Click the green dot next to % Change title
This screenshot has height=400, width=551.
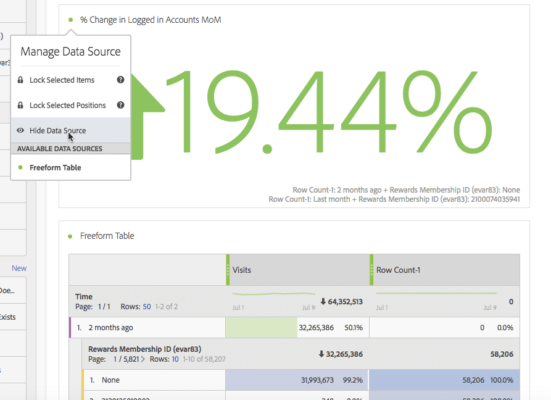[x=71, y=20]
